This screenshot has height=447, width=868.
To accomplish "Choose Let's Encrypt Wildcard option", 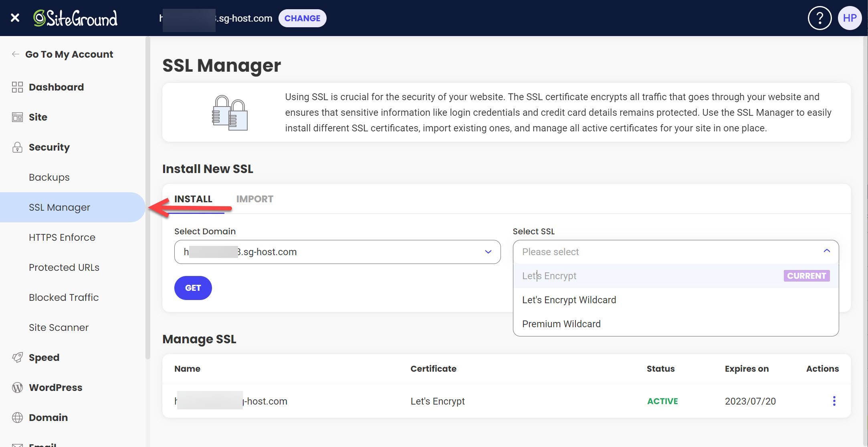I will tap(569, 300).
